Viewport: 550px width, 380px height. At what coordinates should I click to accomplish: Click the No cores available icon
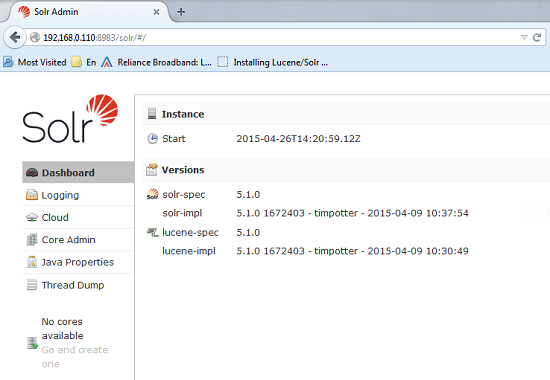[x=32, y=343]
